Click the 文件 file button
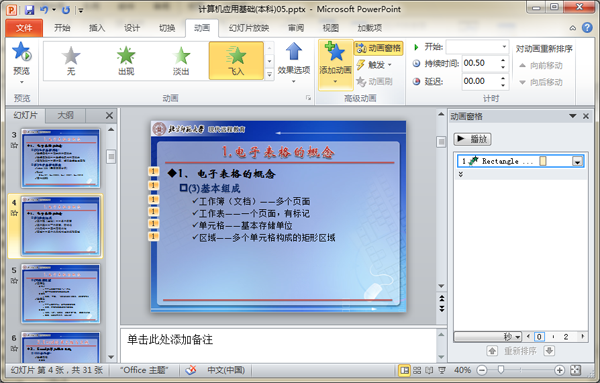 [x=24, y=28]
